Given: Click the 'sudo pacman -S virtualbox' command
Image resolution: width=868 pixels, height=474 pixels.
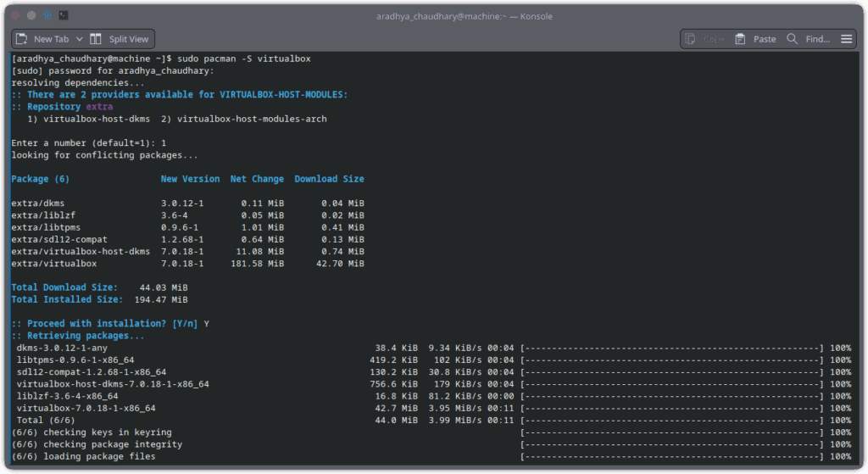Looking at the screenshot, I should [244, 59].
